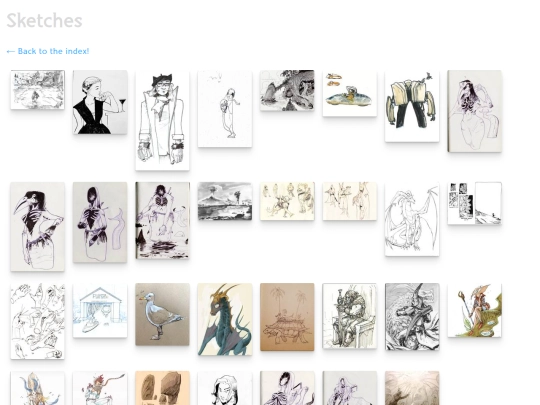Open the grey wizard-hat crocodile sketch
Viewport: 540px width, 405px height.
(x=412, y=317)
